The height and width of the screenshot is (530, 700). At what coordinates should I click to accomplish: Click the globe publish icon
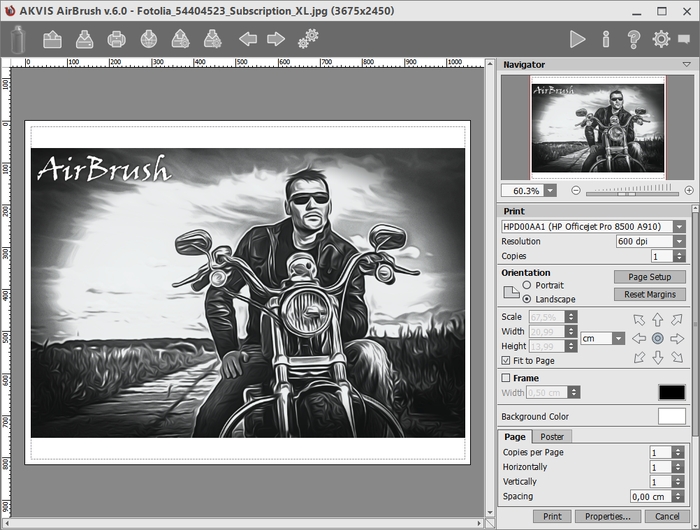tap(149, 39)
